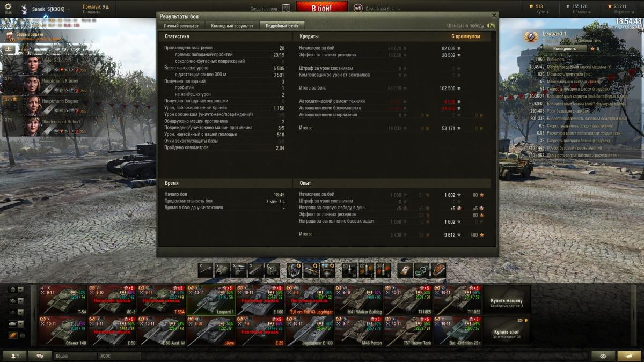Screen dimensions: 644x362
Task: Click the repair kit consumable slot
Action: (x=422, y=270)
